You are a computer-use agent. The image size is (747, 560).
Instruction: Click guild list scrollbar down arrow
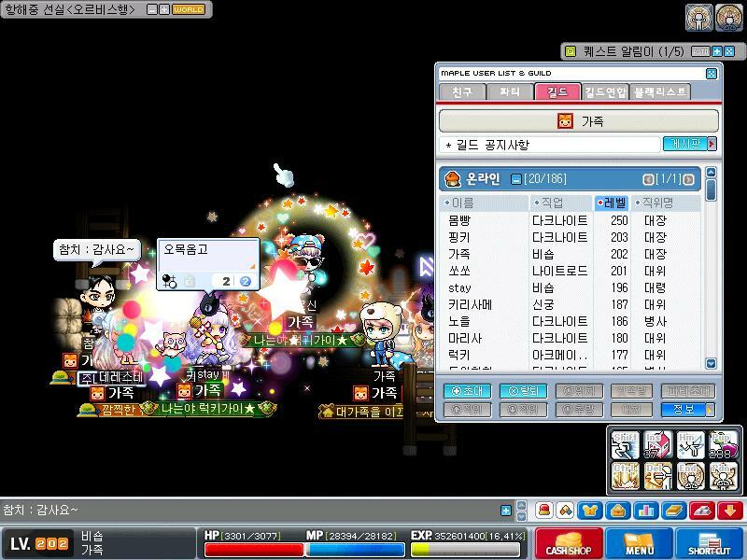click(711, 363)
